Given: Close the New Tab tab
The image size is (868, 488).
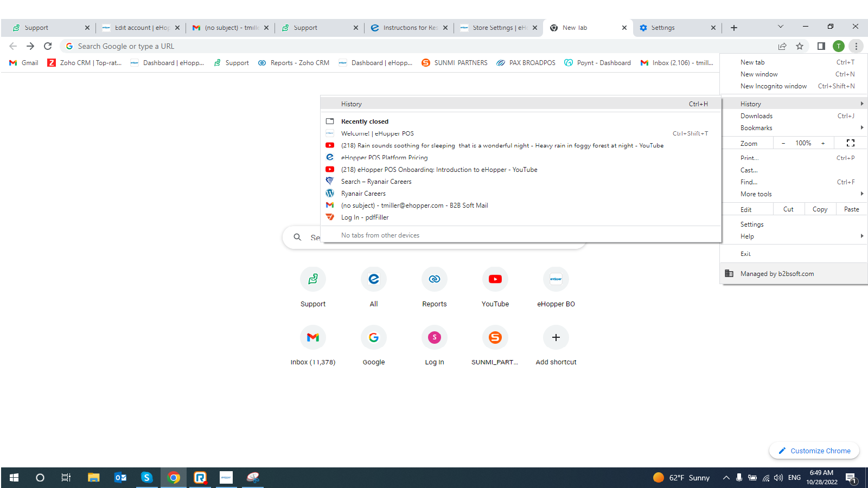Looking at the screenshot, I should click(624, 28).
